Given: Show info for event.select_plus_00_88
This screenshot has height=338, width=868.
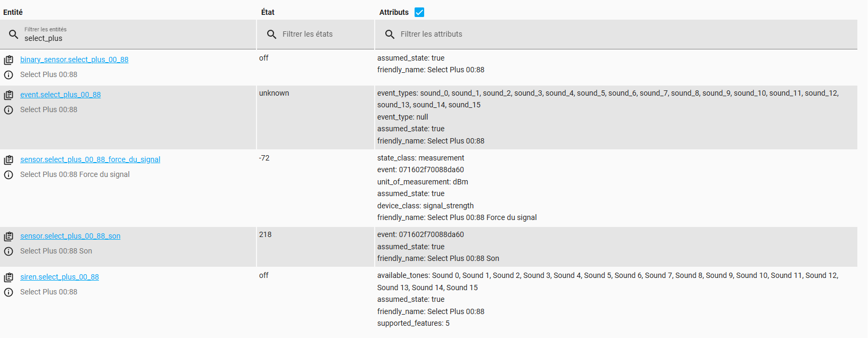Looking at the screenshot, I should pos(9,110).
